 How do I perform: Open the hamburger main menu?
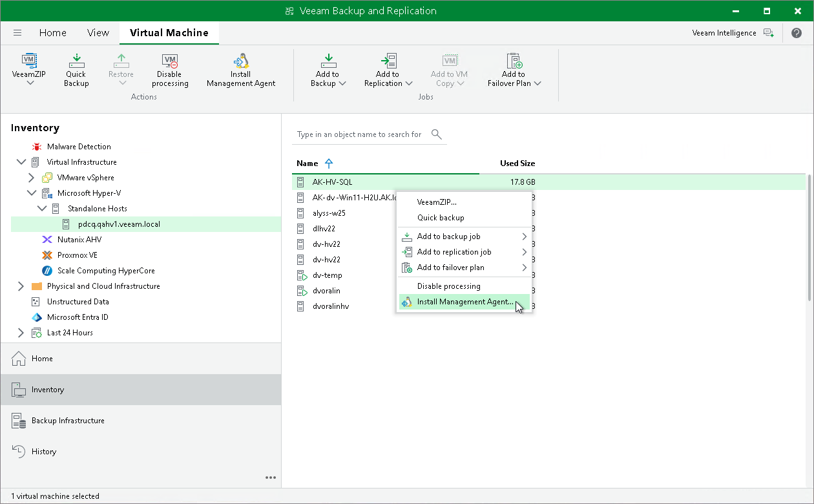pos(17,33)
